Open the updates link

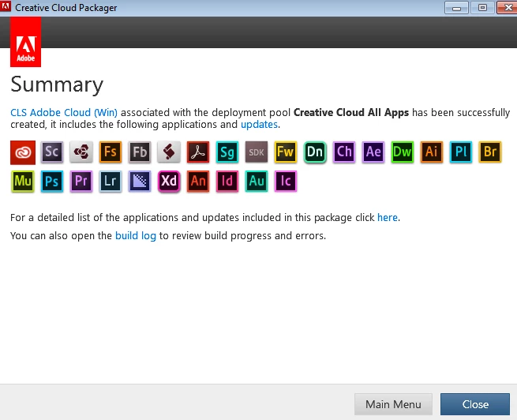(x=259, y=125)
